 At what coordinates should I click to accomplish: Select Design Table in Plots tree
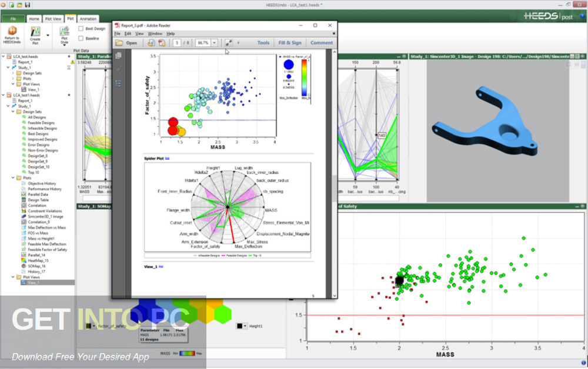pyautogui.click(x=38, y=200)
